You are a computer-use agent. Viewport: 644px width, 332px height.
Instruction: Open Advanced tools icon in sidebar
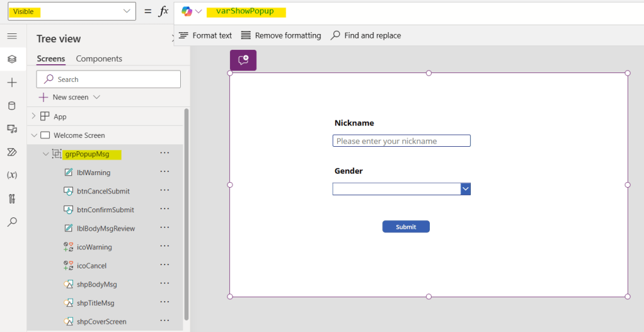tap(12, 198)
